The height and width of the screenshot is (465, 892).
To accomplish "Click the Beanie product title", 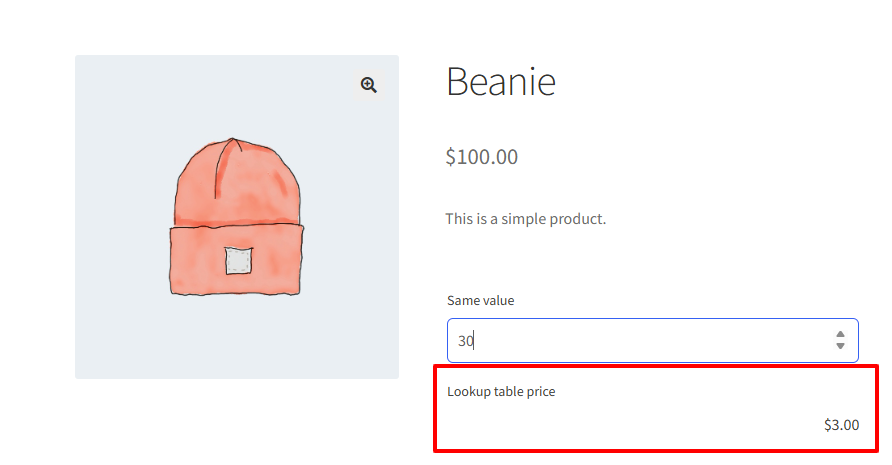I will tap(501, 81).
